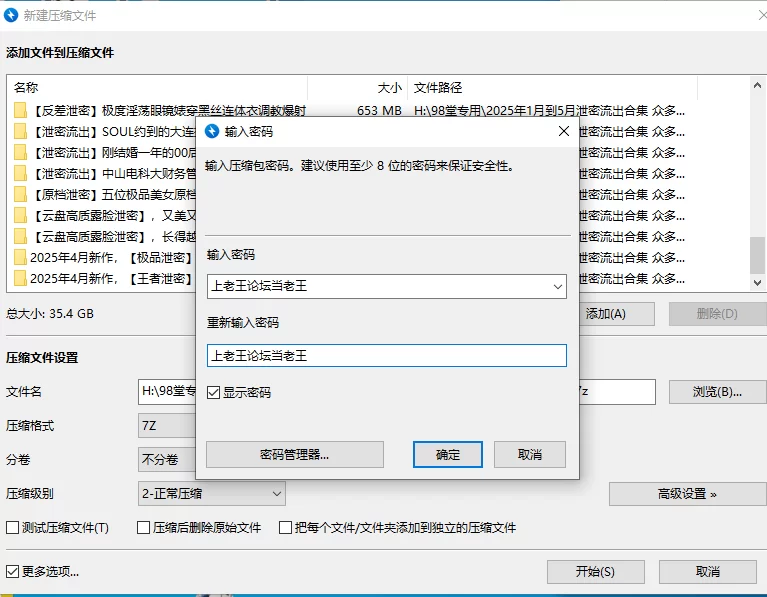This screenshot has width=767, height=597.
Task: Close the 输入密码 dialog
Action: 564,131
